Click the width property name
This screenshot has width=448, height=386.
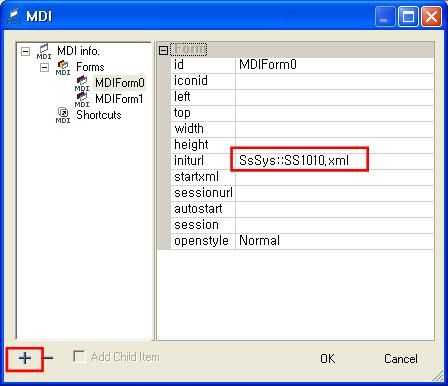(x=189, y=129)
